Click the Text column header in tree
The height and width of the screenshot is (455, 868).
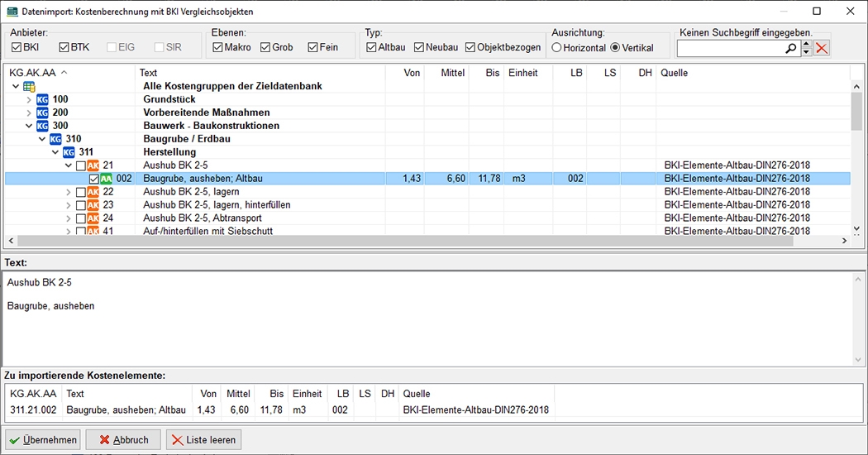260,73
